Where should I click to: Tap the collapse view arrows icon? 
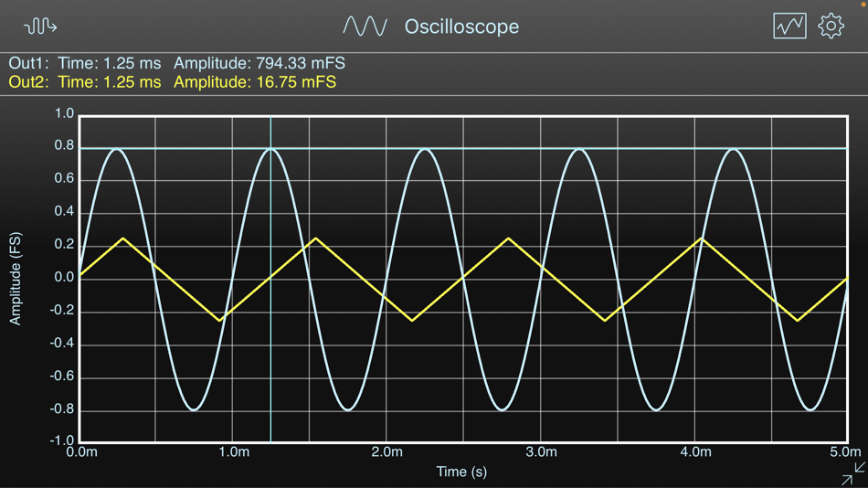pyautogui.click(x=853, y=473)
